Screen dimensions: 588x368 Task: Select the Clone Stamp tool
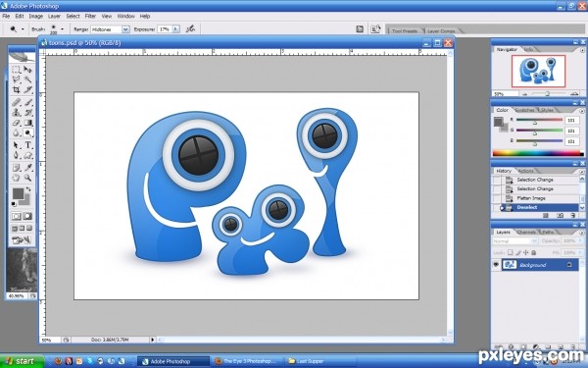(16, 112)
